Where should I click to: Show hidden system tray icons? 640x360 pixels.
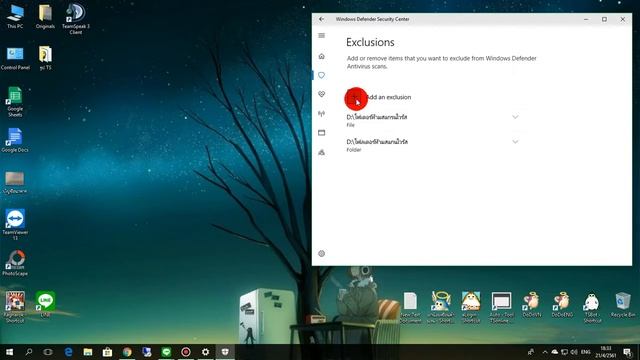click(x=545, y=352)
